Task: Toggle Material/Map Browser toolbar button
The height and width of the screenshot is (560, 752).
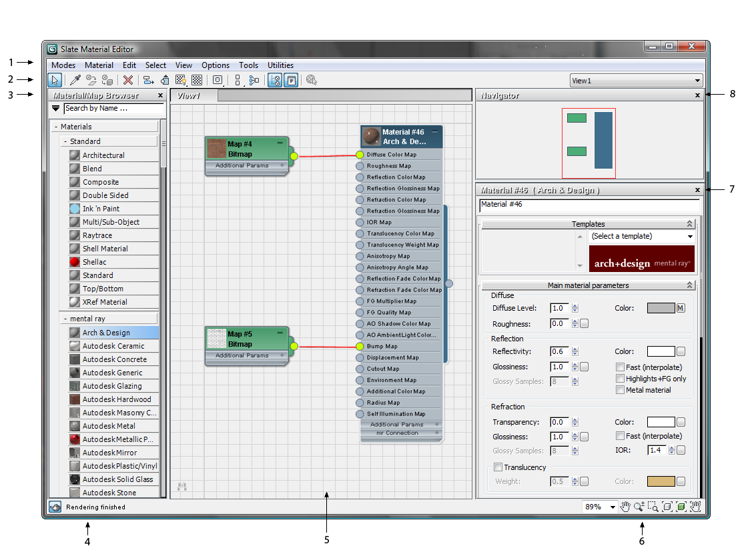Action: (275, 80)
